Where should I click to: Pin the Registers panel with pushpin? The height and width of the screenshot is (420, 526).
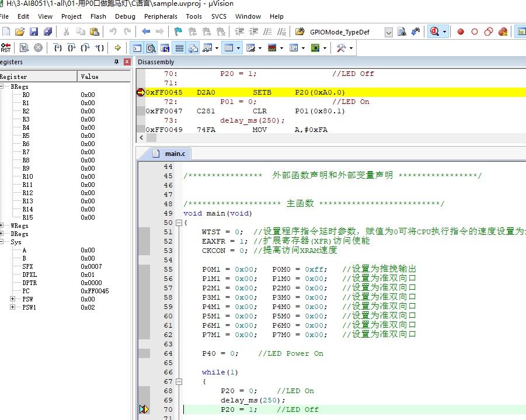click(x=116, y=62)
